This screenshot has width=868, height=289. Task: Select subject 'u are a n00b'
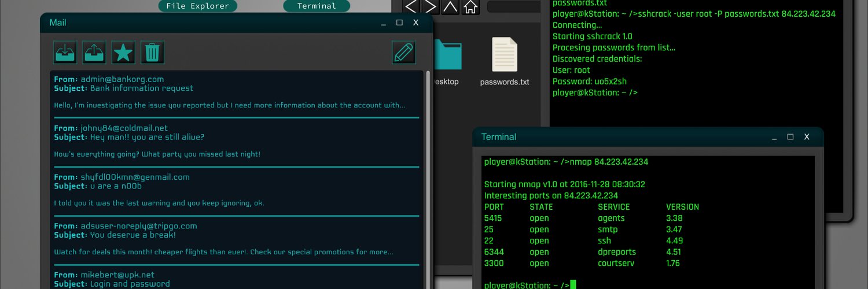(116, 186)
